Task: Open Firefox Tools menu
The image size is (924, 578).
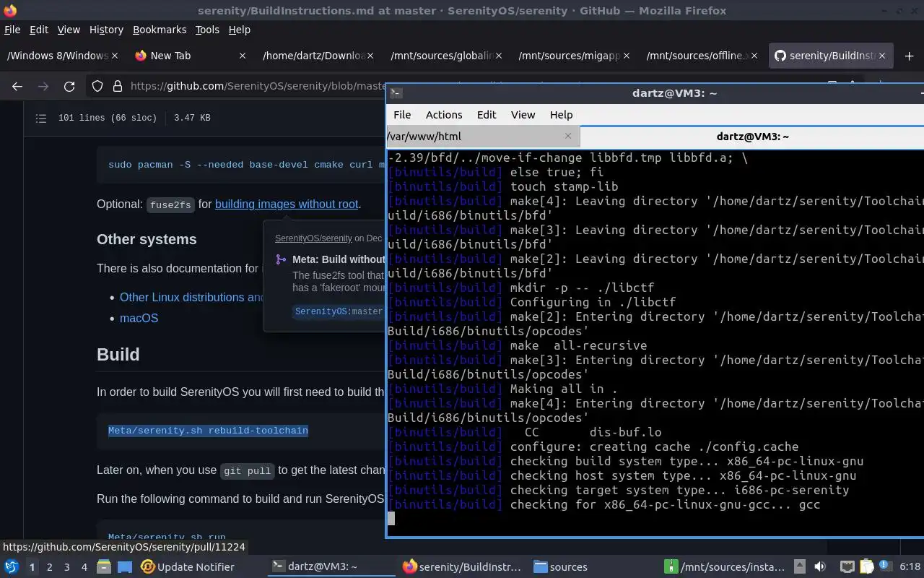Action: click(207, 30)
